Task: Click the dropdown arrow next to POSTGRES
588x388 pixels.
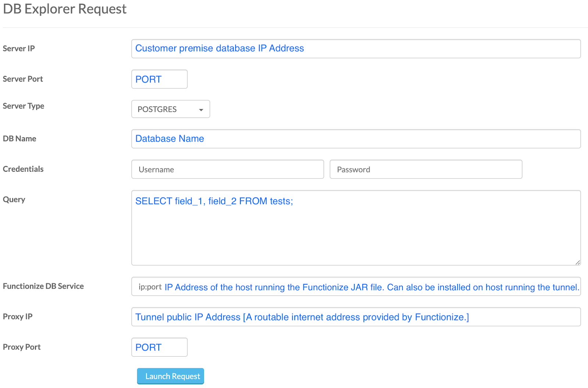Action: 201,110
